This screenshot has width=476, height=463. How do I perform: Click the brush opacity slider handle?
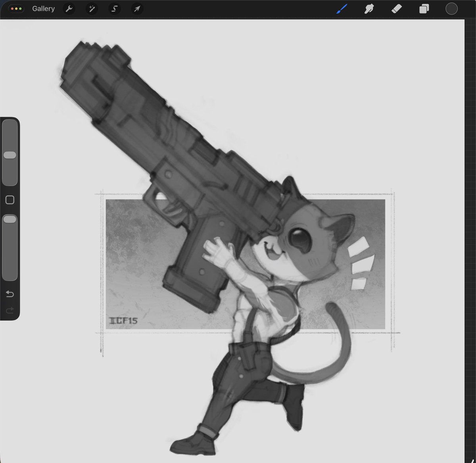coord(10,219)
